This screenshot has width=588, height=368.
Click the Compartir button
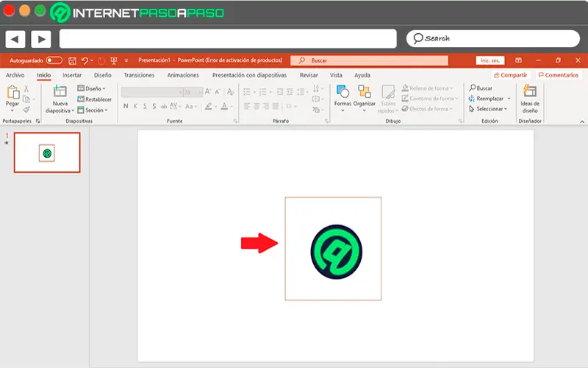(510, 75)
